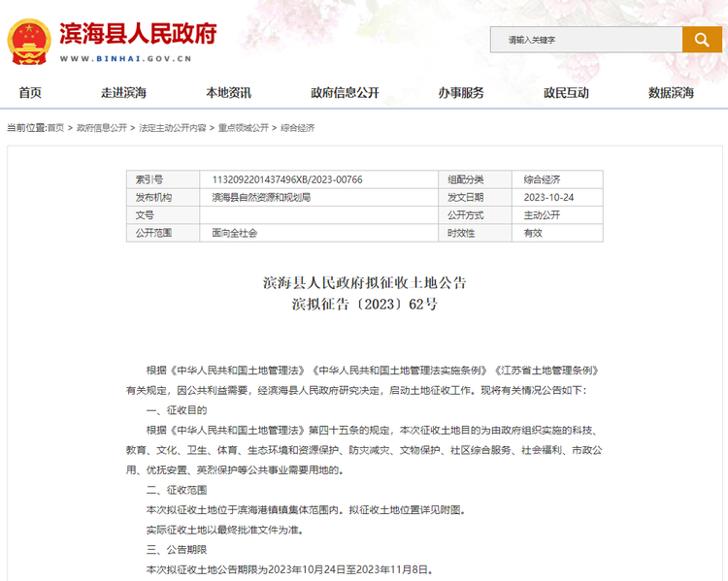Click the issue date 2023-10-24
Viewport: 728px width, 581px height.
click(x=548, y=197)
